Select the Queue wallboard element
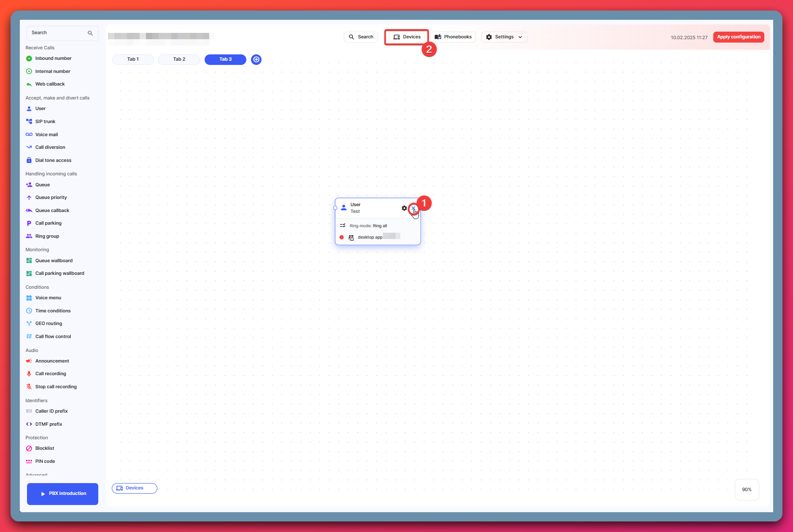Screen dimensions: 793x532 pyautogui.click(x=54, y=261)
